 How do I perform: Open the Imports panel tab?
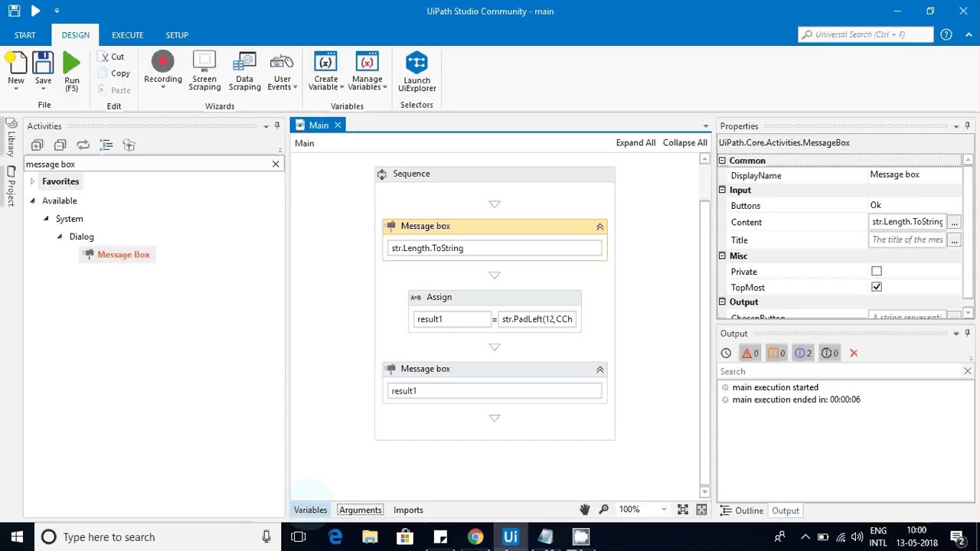tap(408, 510)
